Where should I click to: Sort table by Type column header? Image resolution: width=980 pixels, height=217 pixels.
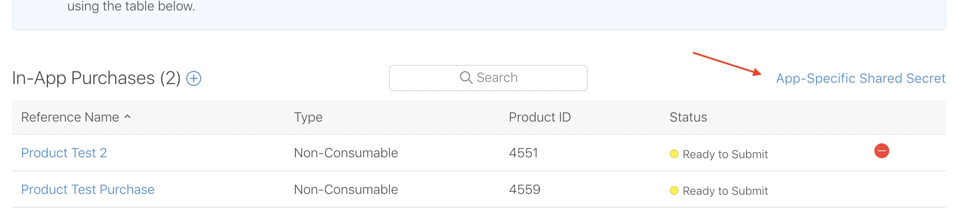click(308, 117)
